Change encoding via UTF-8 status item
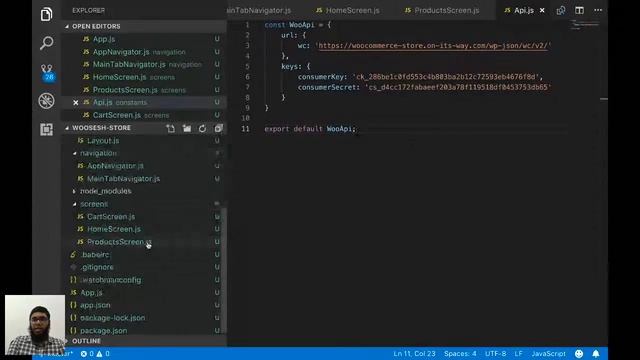Image resolution: width=640 pixels, height=360 pixels. click(x=495, y=354)
